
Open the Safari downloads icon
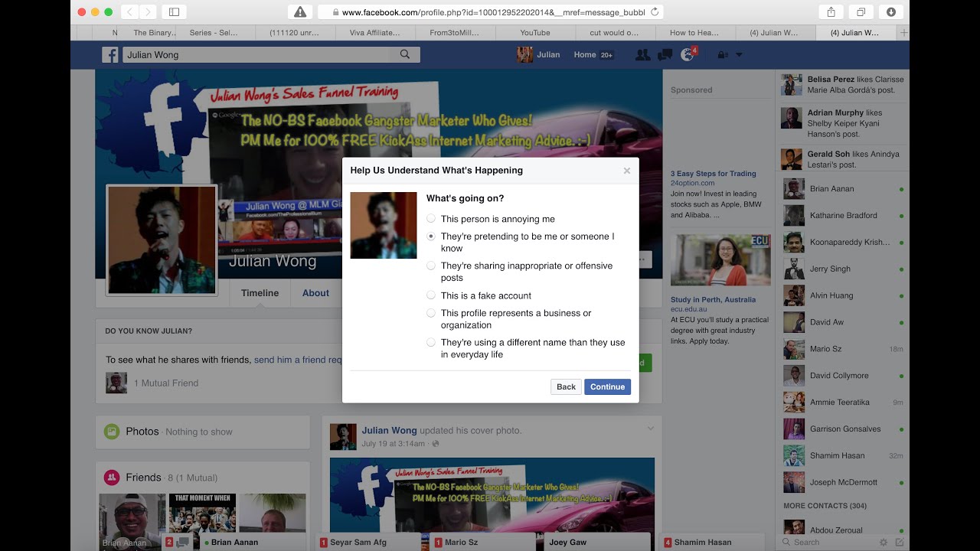tap(891, 11)
